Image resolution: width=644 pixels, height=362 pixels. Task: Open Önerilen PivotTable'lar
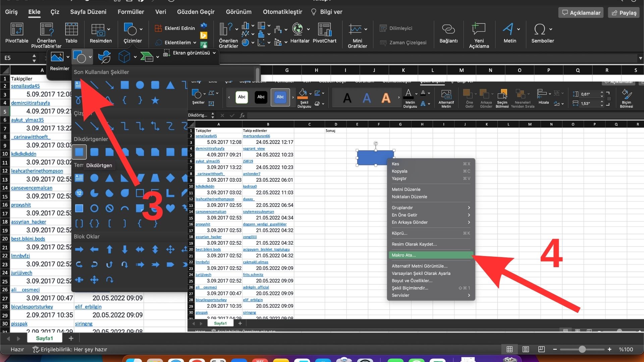pyautogui.click(x=46, y=35)
